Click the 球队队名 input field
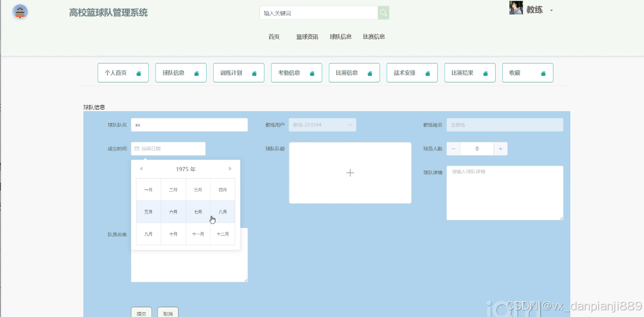The image size is (644, 317). [189, 124]
